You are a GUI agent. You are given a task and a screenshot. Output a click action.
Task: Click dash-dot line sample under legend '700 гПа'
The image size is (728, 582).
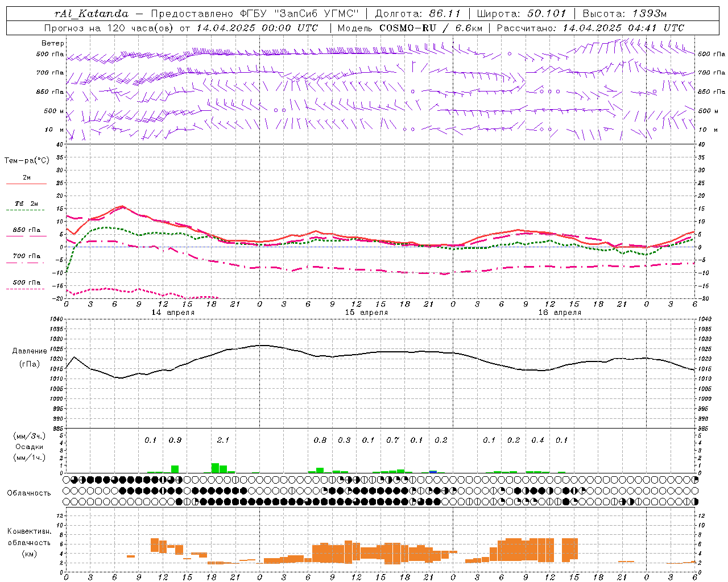click(25, 263)
